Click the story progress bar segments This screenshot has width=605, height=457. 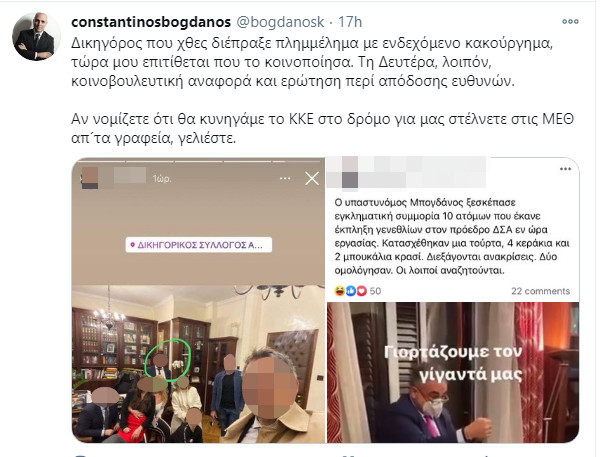click(x=199, y=161)
